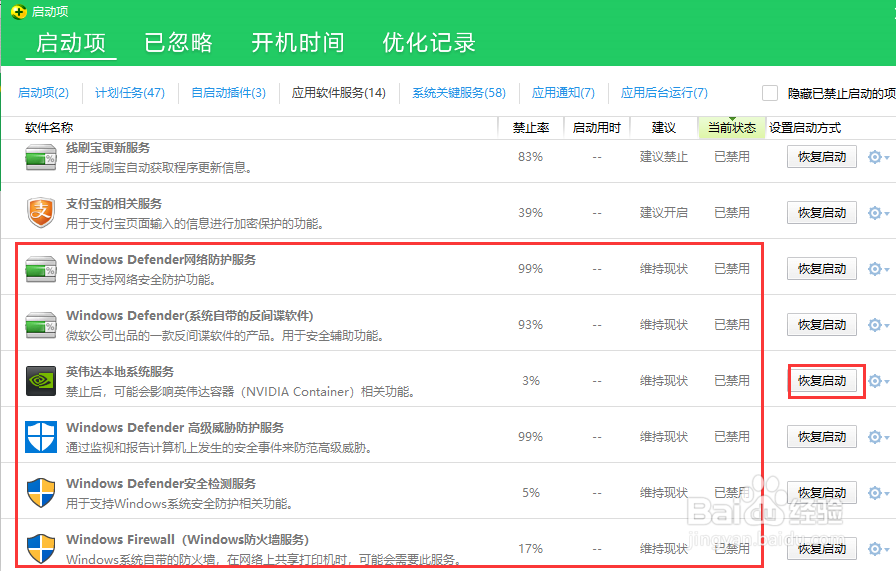The width and height of the screenshot is (896, 571).
Task: Open gear menu for Windows Firewall row
Action: (878, 549)
